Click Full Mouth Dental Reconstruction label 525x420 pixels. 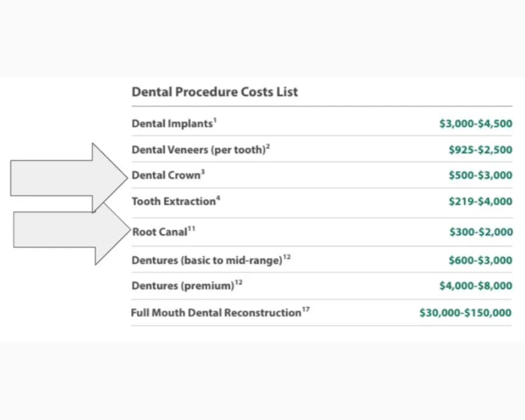point(216,313)
